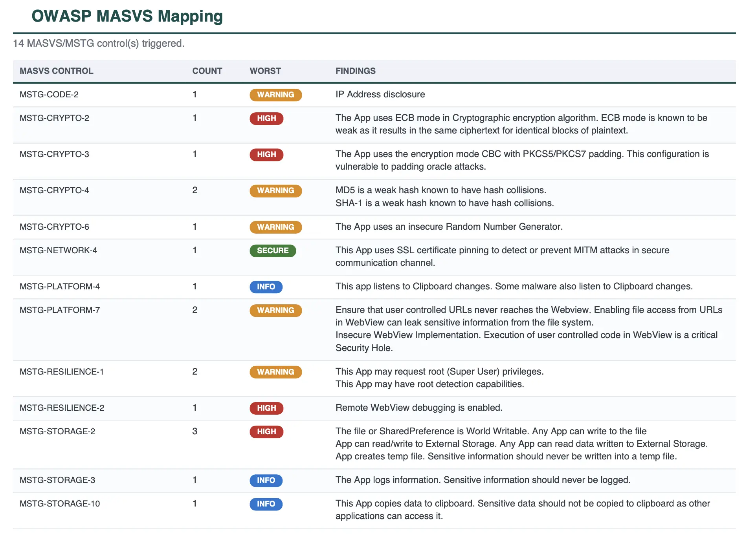Click the FINDINGS column header
Screen dimensions: 756x545
[x=356, y=71]
